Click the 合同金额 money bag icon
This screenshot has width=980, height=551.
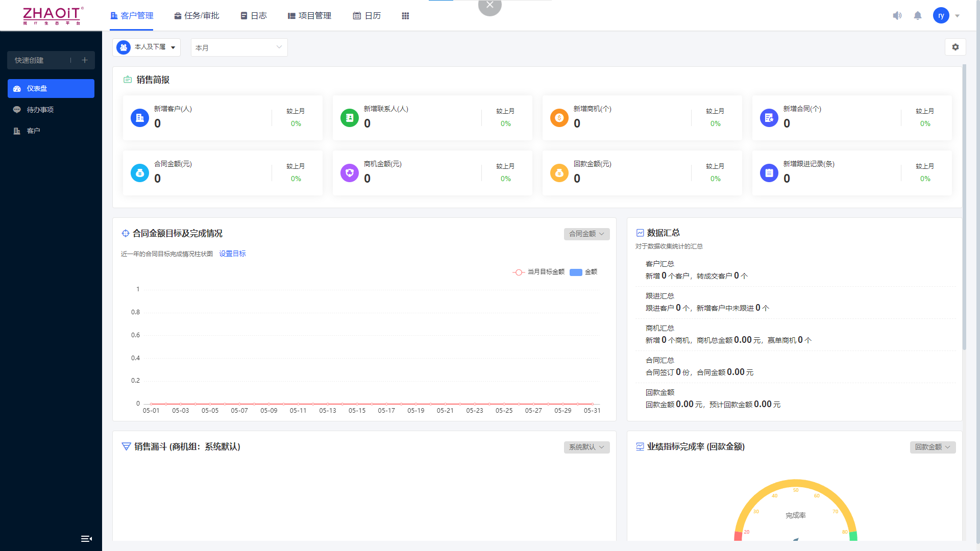click(140, 173)
